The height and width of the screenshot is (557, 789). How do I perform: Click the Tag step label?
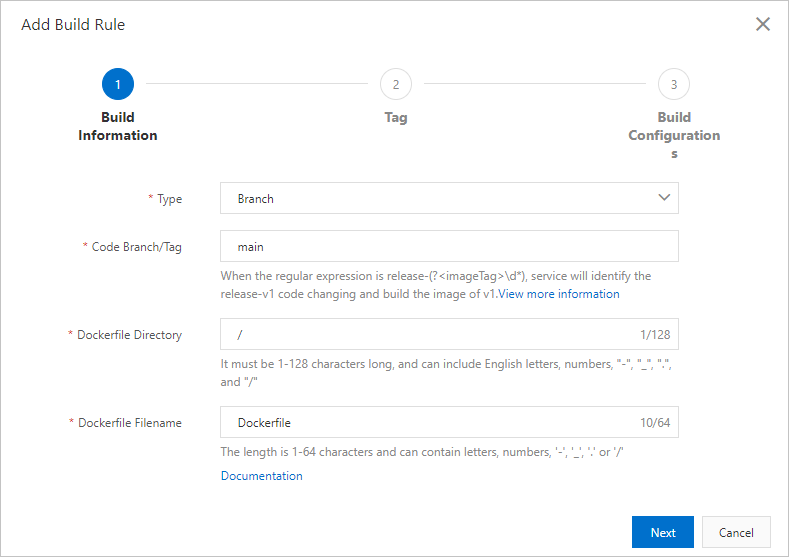[x=396, y=117]
